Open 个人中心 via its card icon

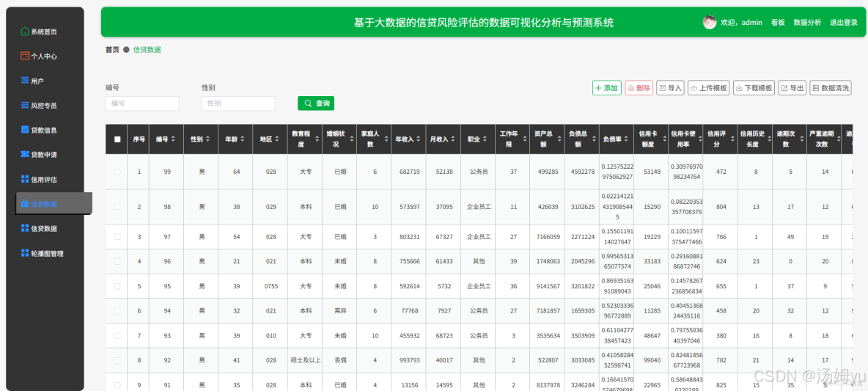click(x=24, y=56)
